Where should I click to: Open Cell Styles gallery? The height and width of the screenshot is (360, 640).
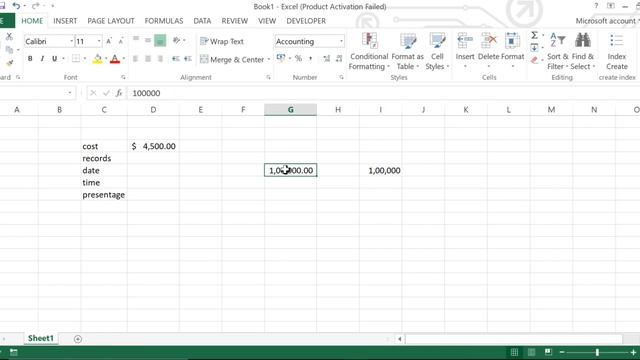(437, 51)
